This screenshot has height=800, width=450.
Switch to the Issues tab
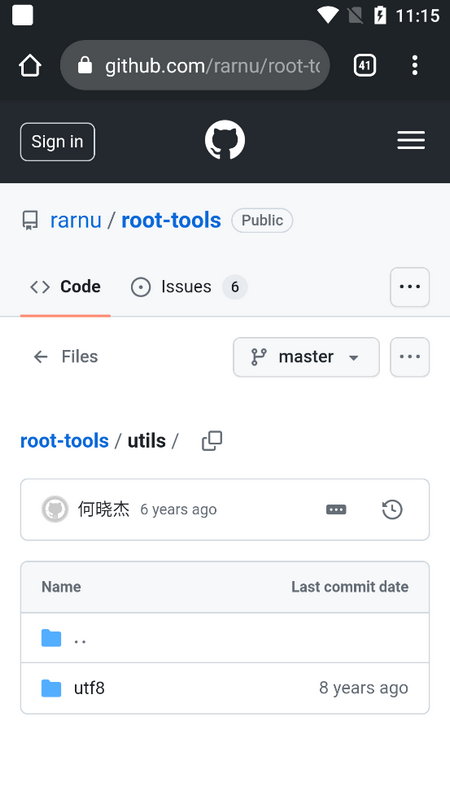click(x=189, y=287)
